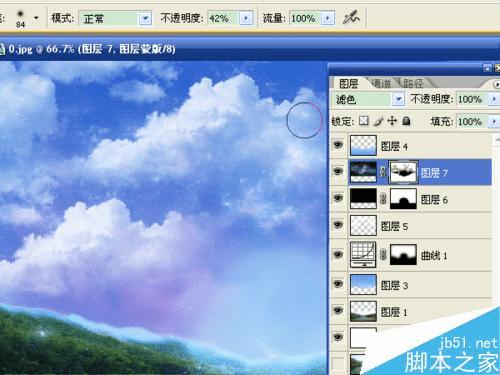Click the 曲线 1 curves adjustment icon
Screen dimensions: 500x375
point(363,255)
